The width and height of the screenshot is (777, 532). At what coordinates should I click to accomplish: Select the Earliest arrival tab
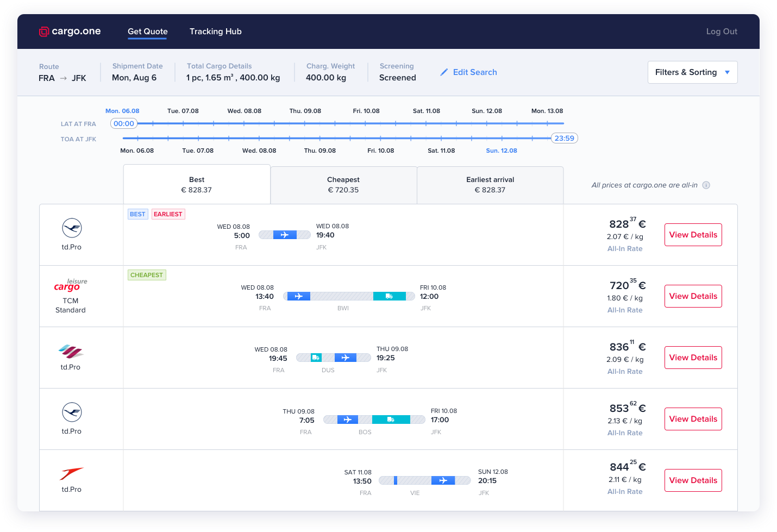(x=490, y=185)
